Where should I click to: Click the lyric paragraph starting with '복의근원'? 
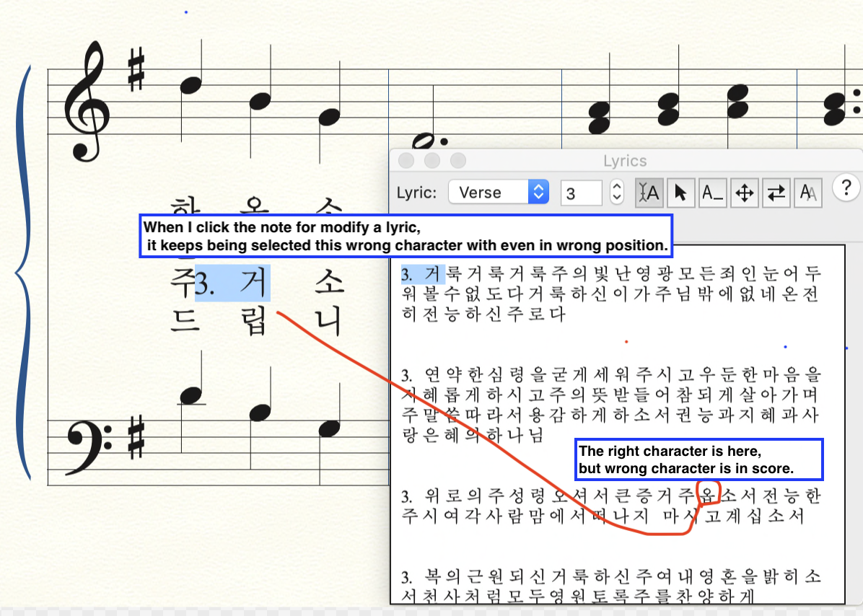612,585
